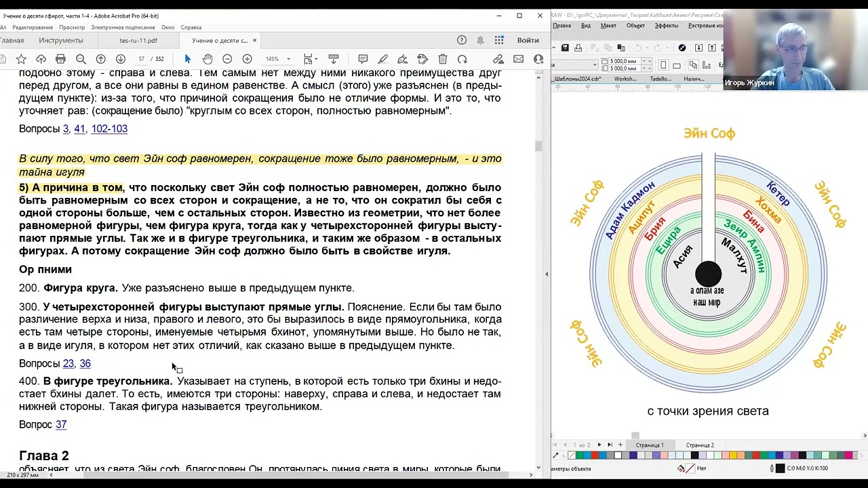
Task: Rotate the page with the rotate icon
Action: pos(462,59)
